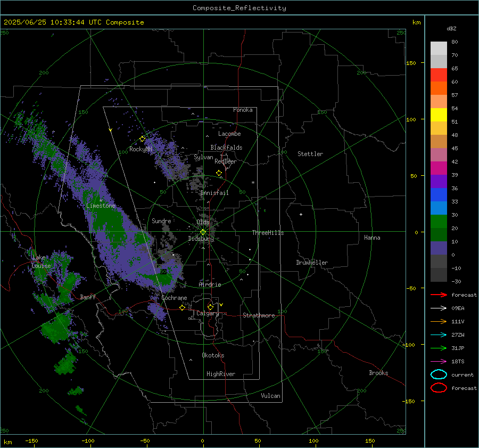This screenshot has height=448, width=479.
Task: Click the HighRiver town label
Action: (x=221, y=374)
